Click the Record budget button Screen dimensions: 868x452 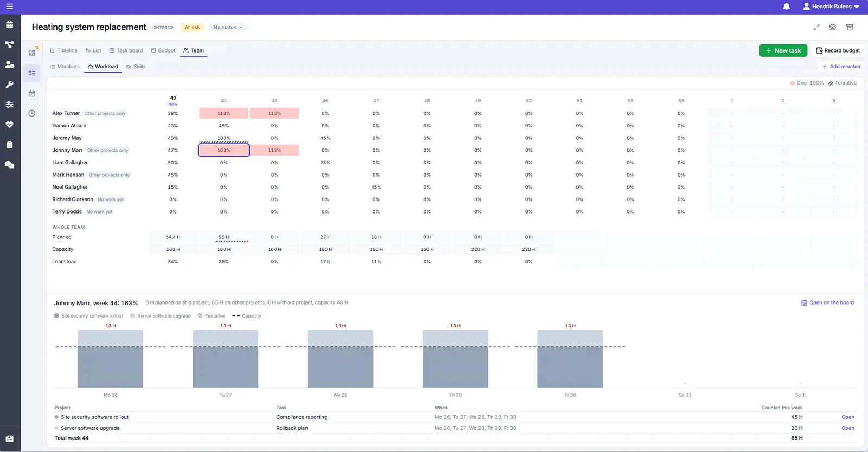838,50
